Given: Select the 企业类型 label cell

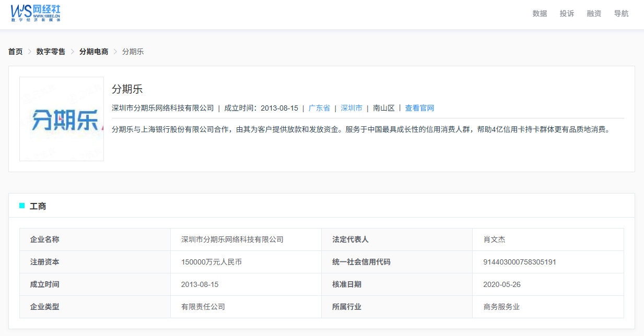Looking at the screenshot, I should point(95,307).
